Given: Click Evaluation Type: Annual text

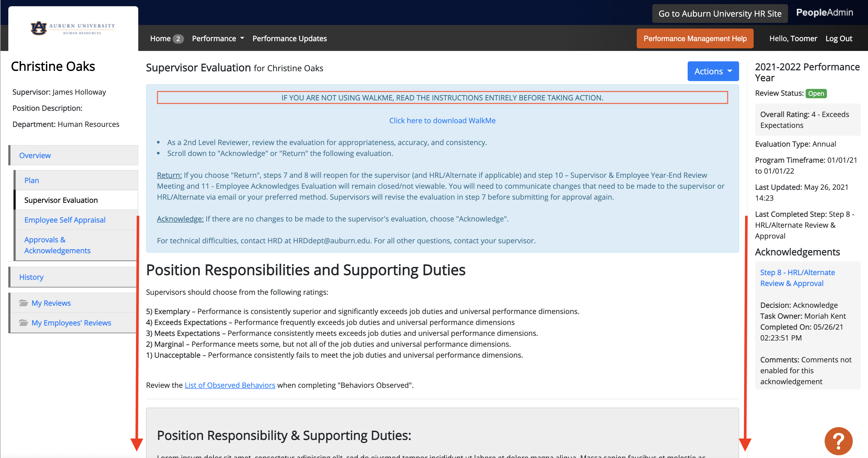Looking at the screenshot, I should pos(795,144).
